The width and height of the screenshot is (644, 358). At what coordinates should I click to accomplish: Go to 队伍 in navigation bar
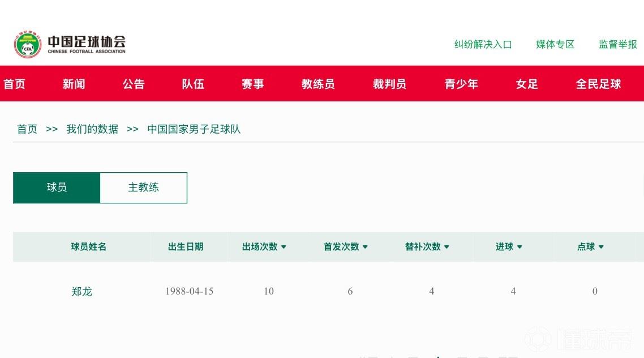coord(193,84)
